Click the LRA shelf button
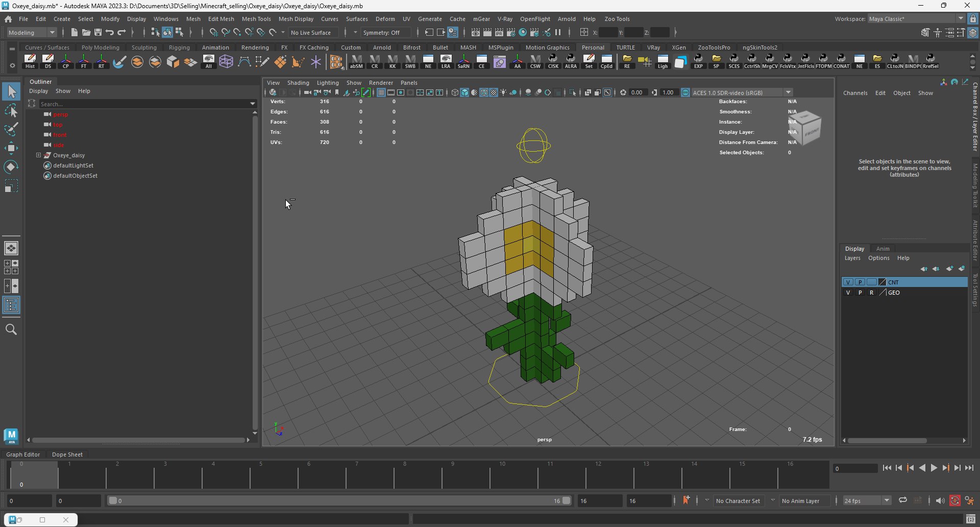The image size is (980, 527). tap(446, 61)
